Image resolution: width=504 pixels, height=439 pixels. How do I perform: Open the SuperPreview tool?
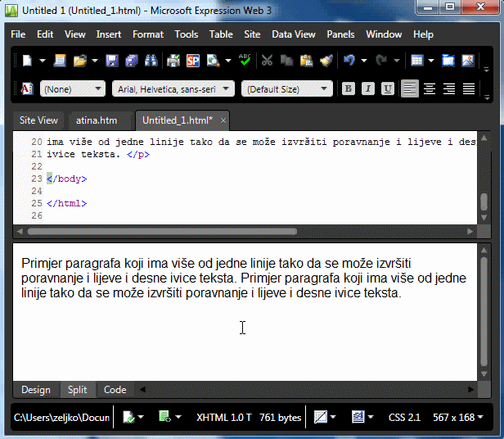193,61
